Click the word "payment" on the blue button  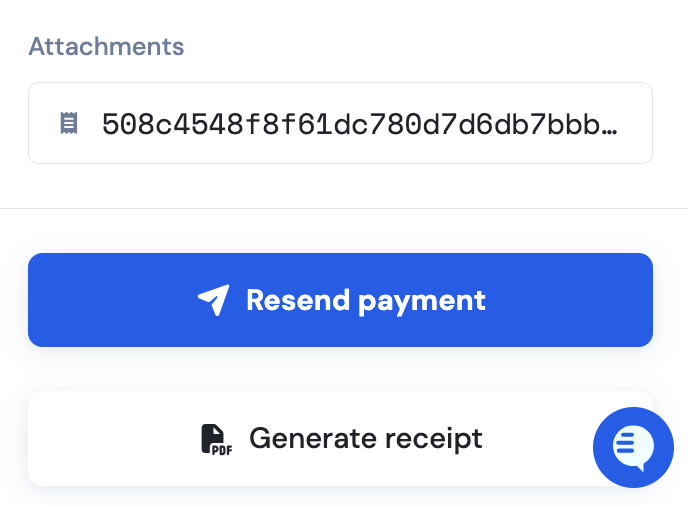pos(422,302)
